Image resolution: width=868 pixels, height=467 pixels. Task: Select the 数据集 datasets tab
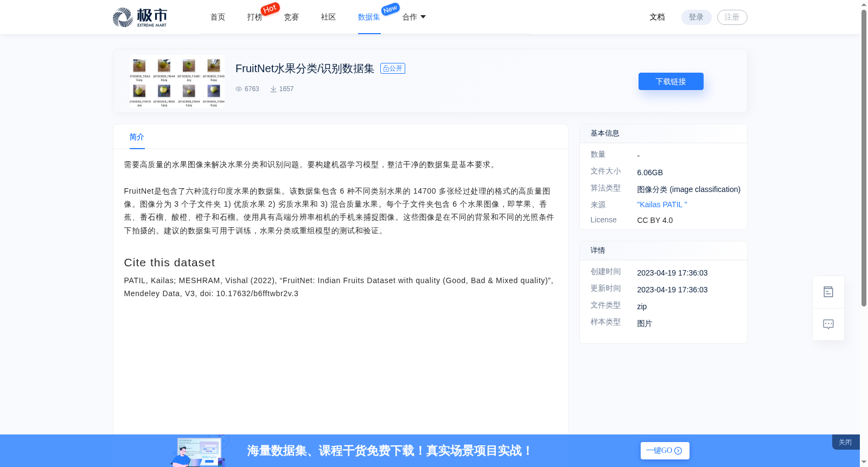[x=369, y=17]
